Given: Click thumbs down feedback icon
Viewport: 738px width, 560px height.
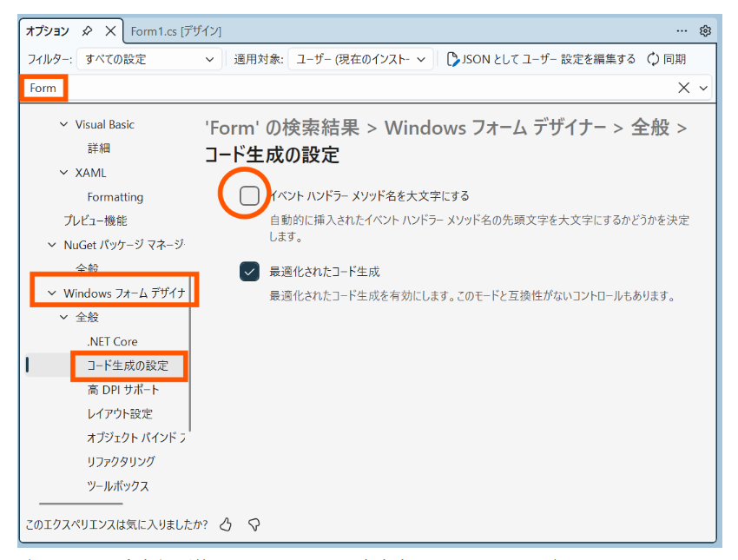Looking at the screenshot, I should pos(254,524).
